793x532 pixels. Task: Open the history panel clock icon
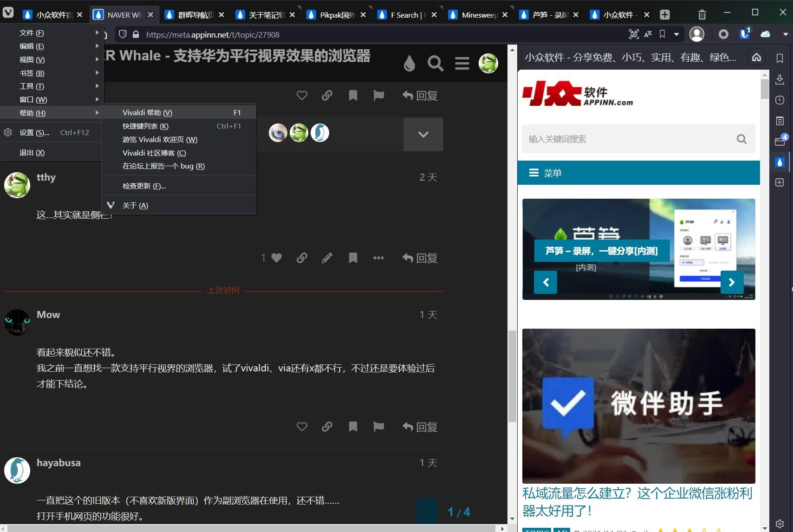pyautogui.click(x=780, y=100)
